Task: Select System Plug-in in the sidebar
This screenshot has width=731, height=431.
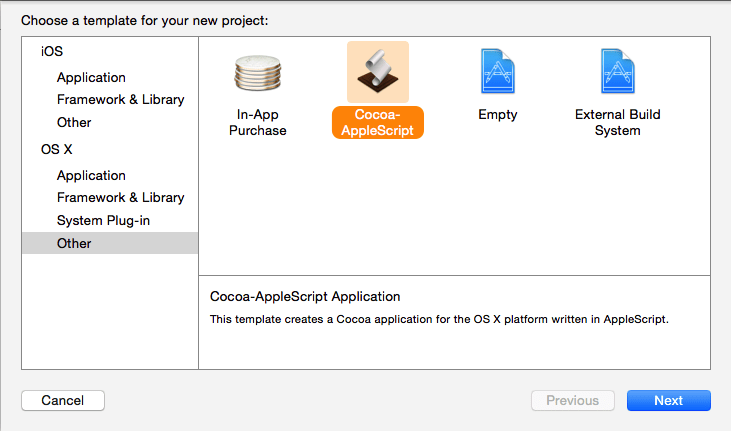Action: tap(103, 220)
